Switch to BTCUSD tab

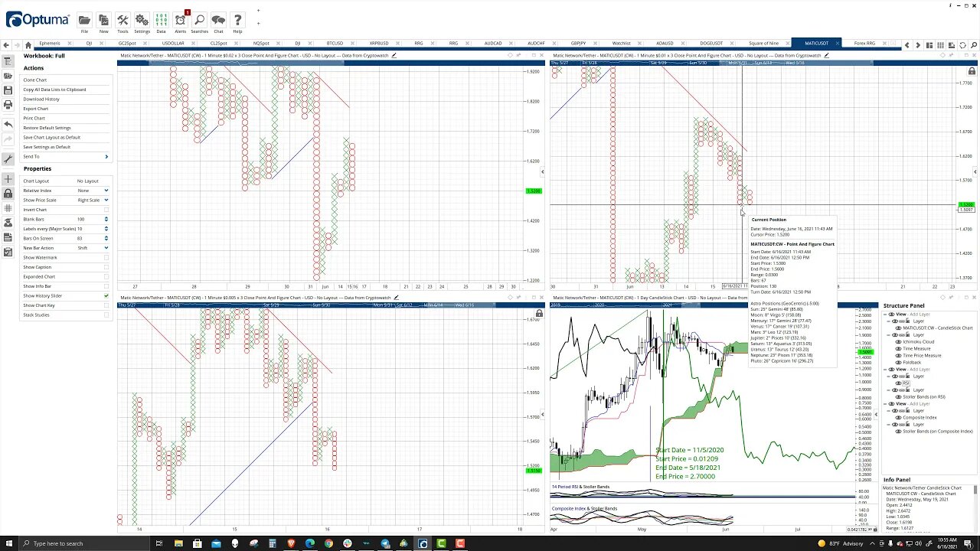335,44
